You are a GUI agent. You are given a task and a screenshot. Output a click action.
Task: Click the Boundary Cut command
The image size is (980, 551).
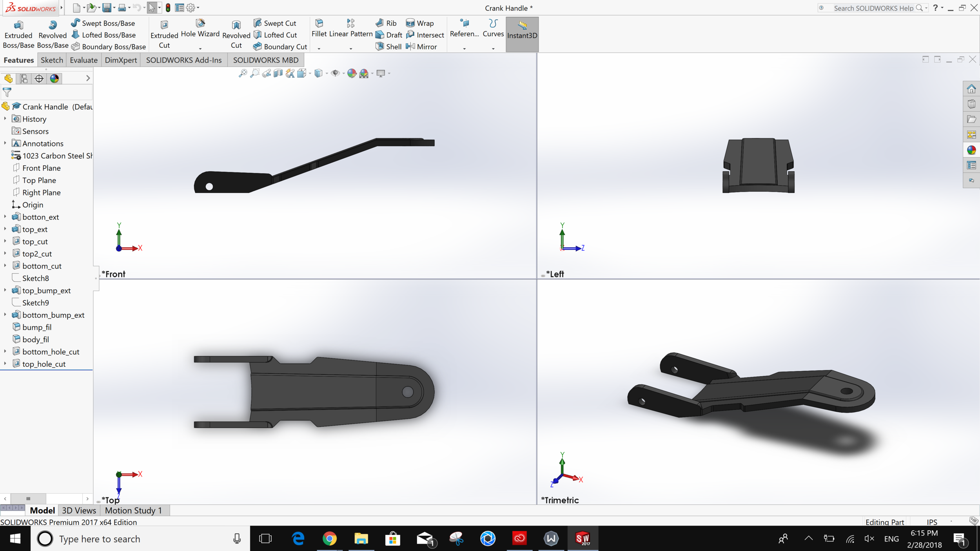[280, 46]
